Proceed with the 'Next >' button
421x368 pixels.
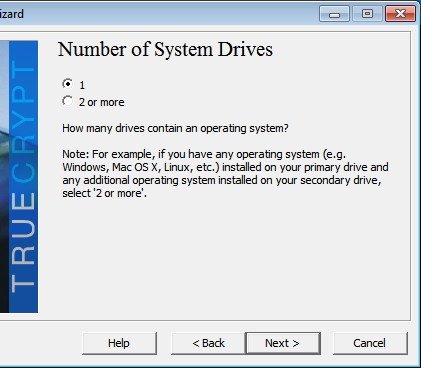click(283, 343)
